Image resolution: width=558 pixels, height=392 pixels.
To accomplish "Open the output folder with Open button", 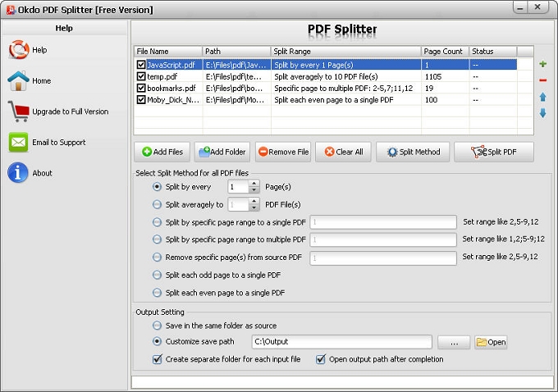I will coord(491,342).
